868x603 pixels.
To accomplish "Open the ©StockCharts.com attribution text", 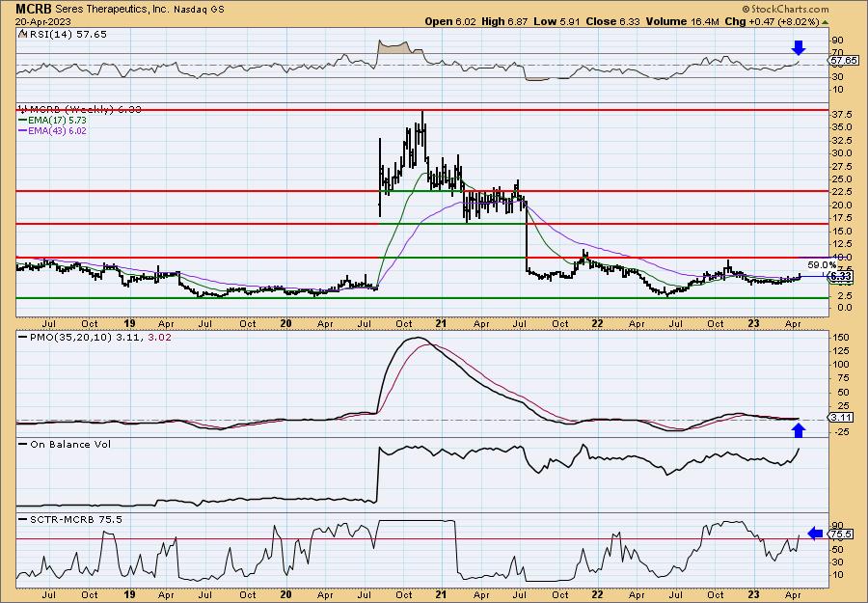I will click(x=785, y=9).
